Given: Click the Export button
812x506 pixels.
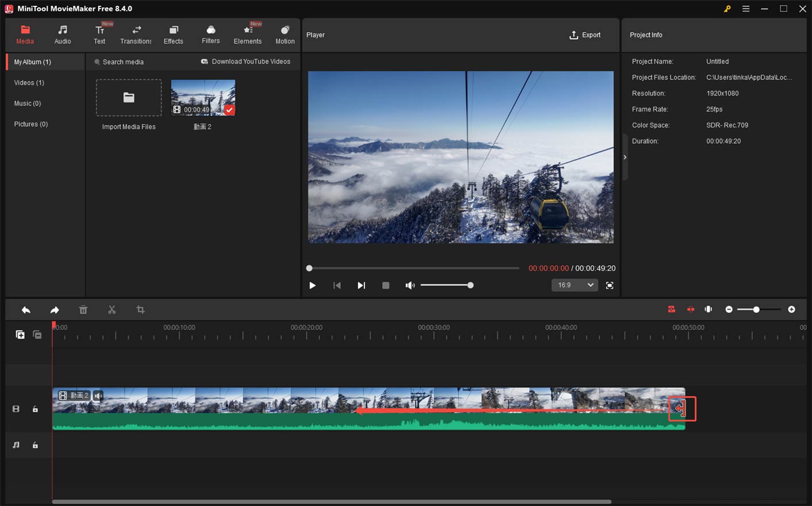Looking at the screenshot, I should click(586, 34).
